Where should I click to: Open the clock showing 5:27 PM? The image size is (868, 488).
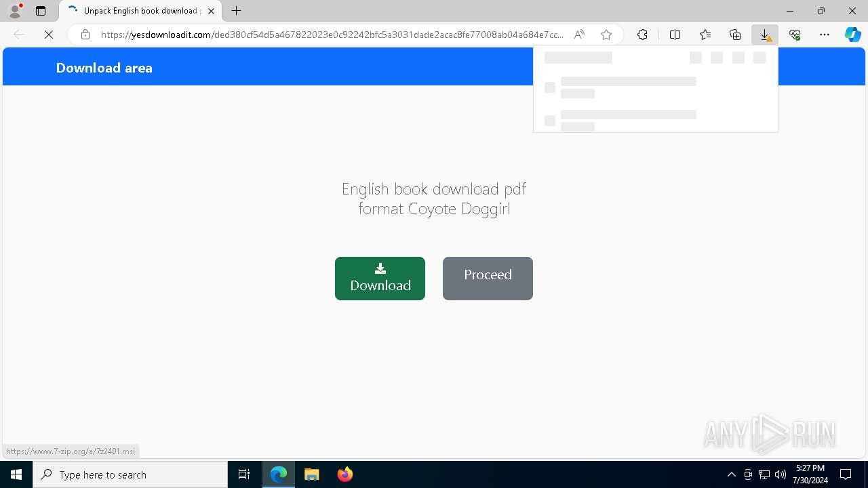point(810,474)
